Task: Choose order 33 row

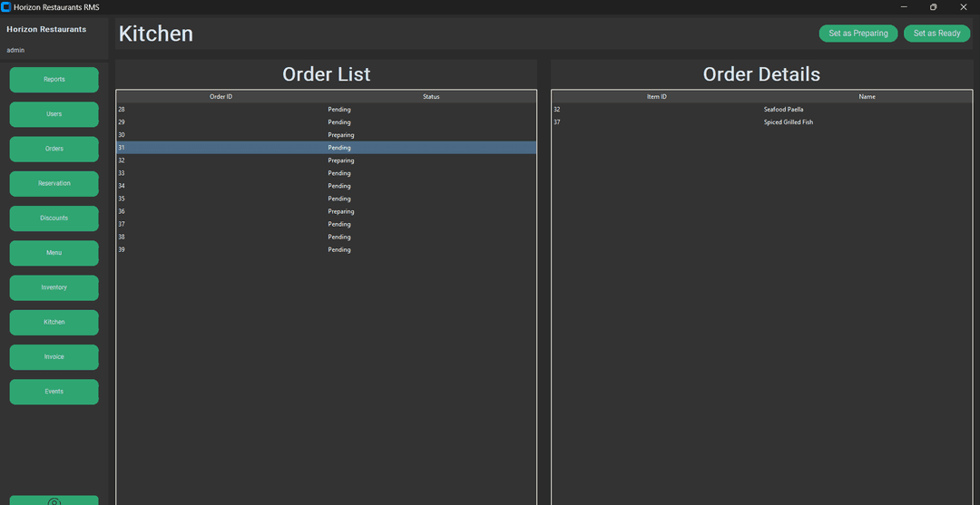Action: click(x=327, y=173)
